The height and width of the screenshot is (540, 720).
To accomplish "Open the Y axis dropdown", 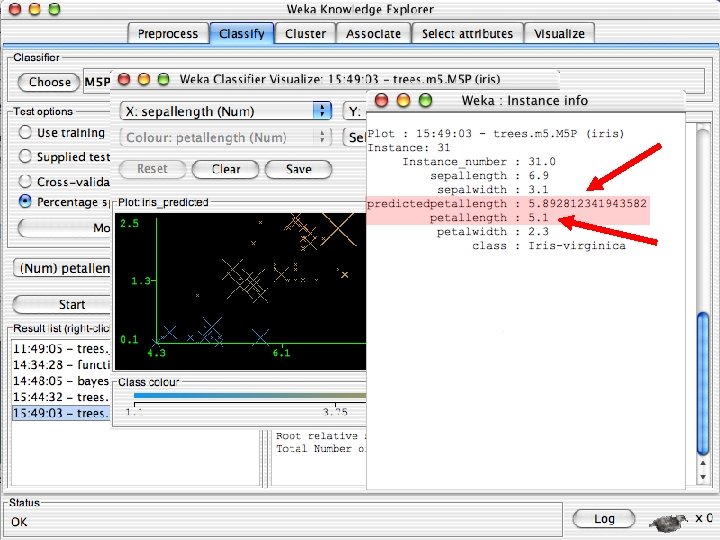I will pyautogui.click(x=354, y=111).
